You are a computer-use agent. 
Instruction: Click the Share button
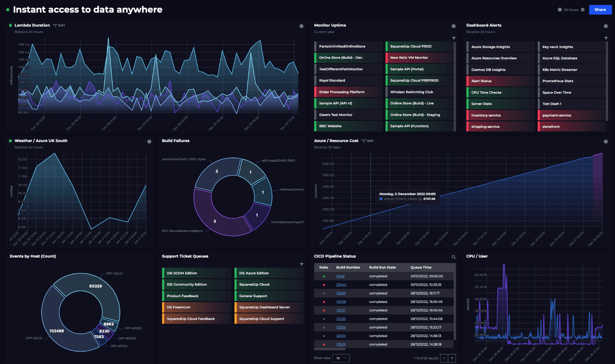(600, 10)
